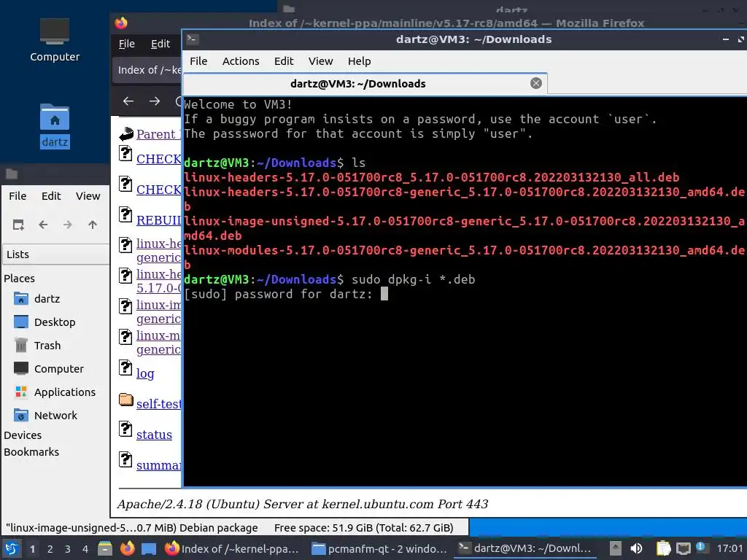Expand the Bookmarks section in sidebar
This screenshot has height=560, width=747.
(31, 452)
